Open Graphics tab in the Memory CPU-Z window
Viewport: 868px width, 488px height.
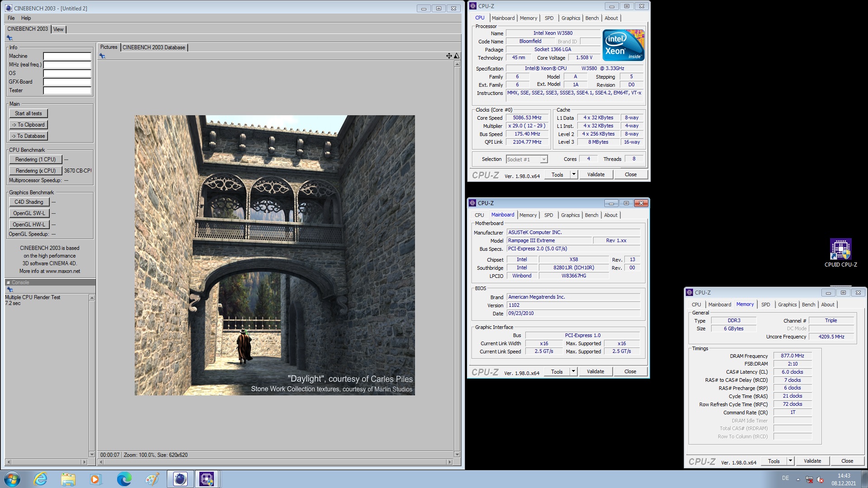point(787,305)
